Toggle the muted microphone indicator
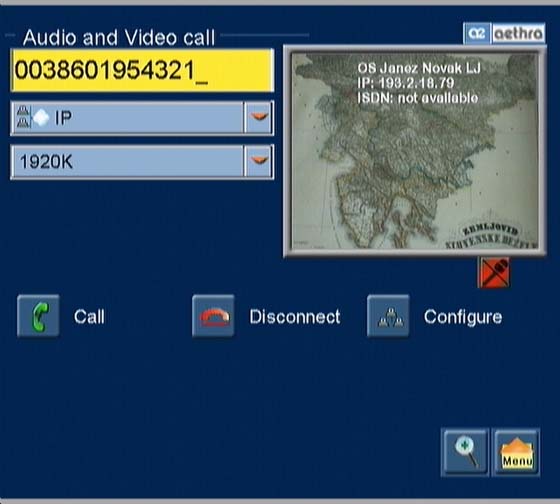 494,273
